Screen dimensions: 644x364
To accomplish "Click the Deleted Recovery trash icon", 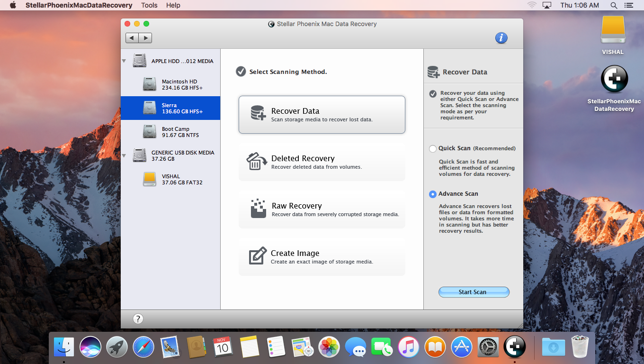I will tap(256, 161).
